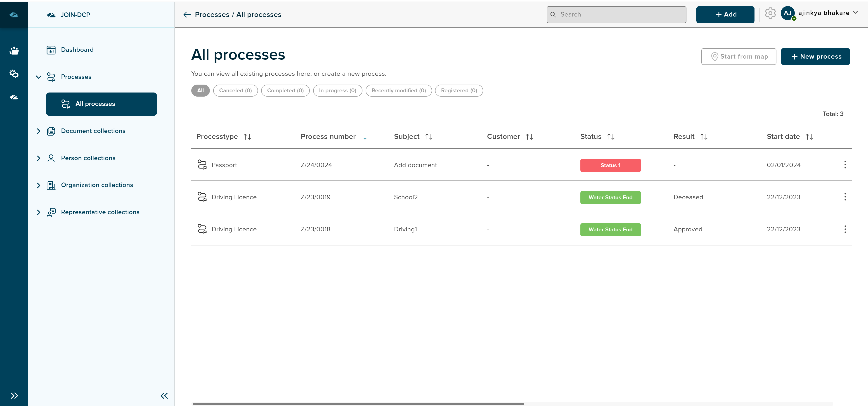
Task: Toggle sort on Status column
Action: click(x=610, y=137)
